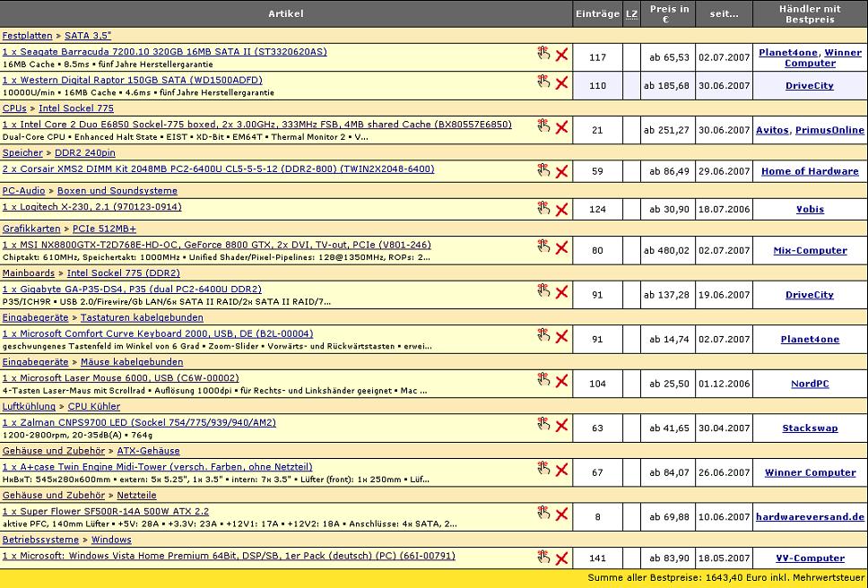This screenshot has height=588, width=868.
Task: Visit Vobis dealer link
Action: 810,209
